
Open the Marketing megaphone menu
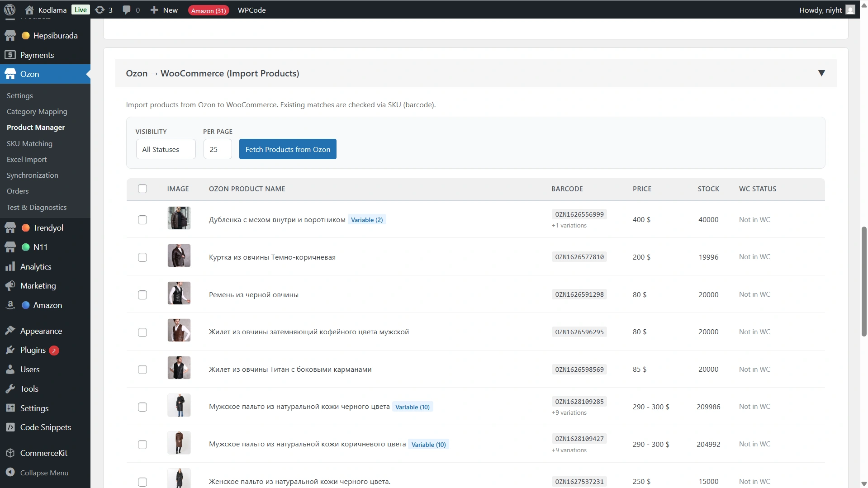[38, 285]
